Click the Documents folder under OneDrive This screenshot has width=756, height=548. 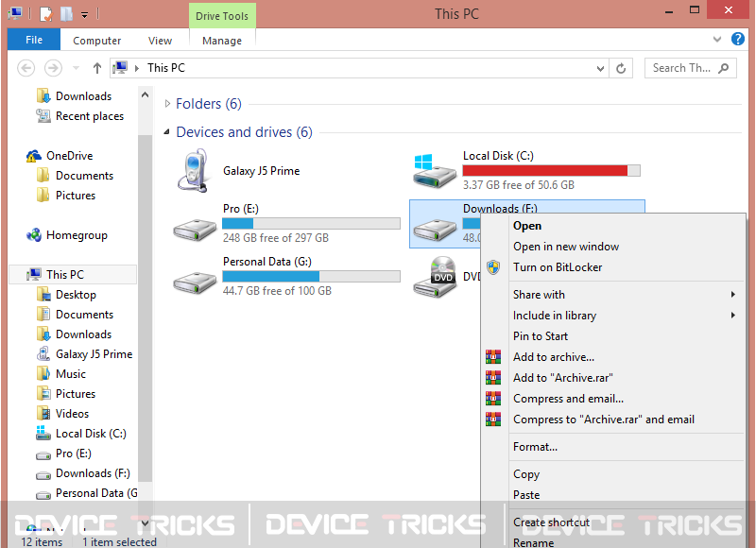tap(75, 176)
